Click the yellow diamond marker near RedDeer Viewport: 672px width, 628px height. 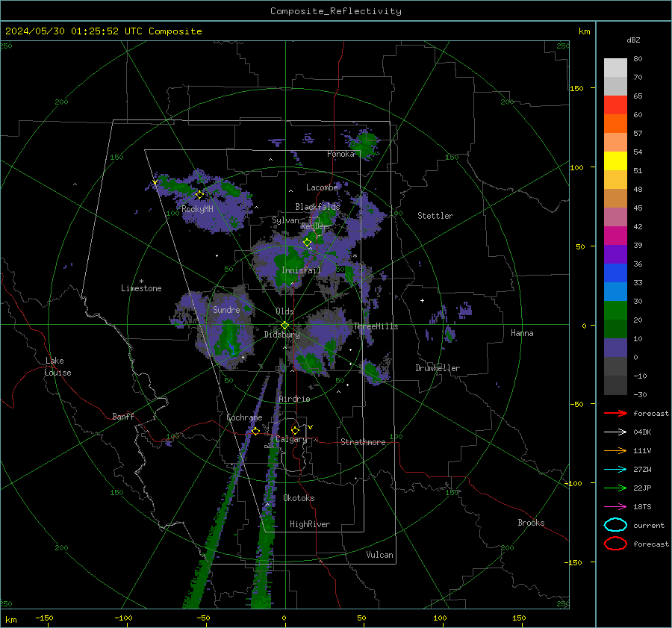click(x=307, y=242)
